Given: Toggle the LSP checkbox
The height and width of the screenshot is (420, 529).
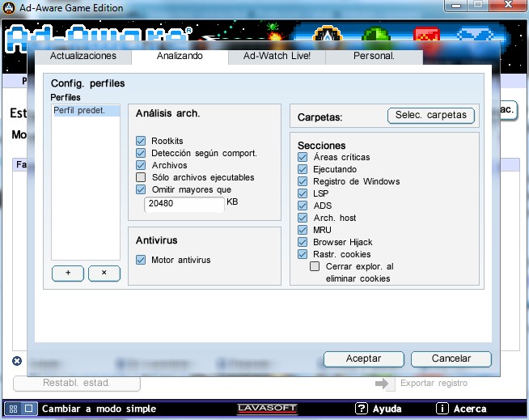Looking at the screenshot, I should (303, 193).
